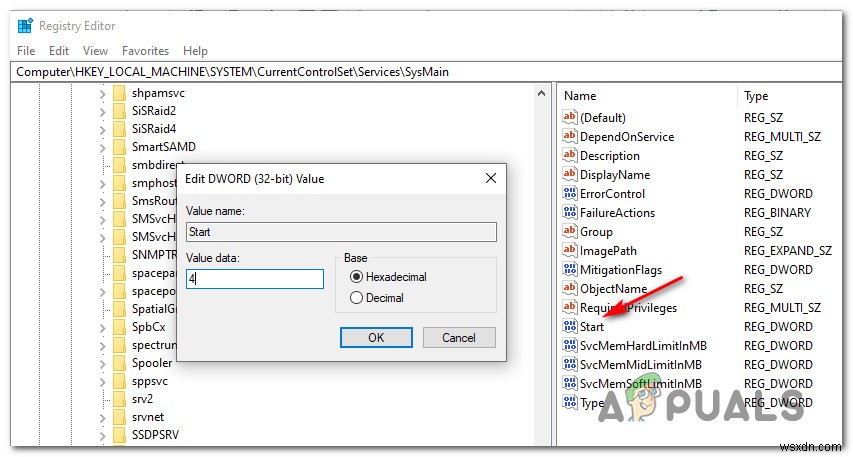
Task: Select the SvcMemSoftLimitInMB DWORD icon
Action: (x=570, y=384)
